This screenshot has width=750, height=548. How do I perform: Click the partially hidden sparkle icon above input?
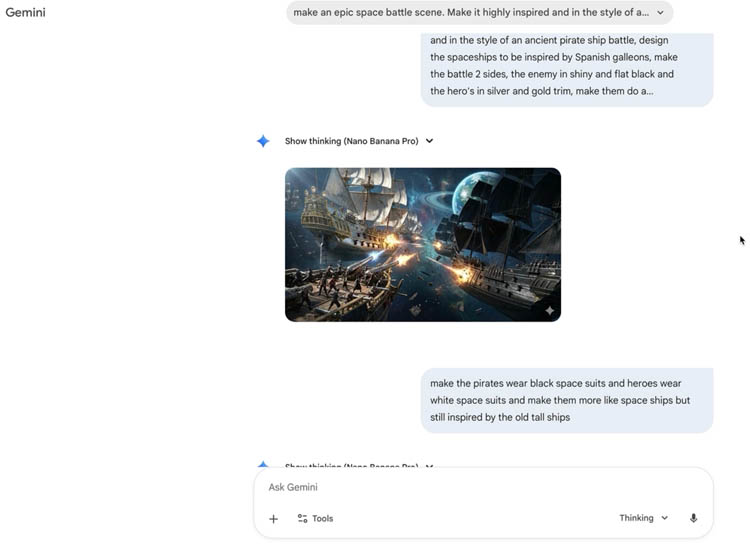[263, 465]
